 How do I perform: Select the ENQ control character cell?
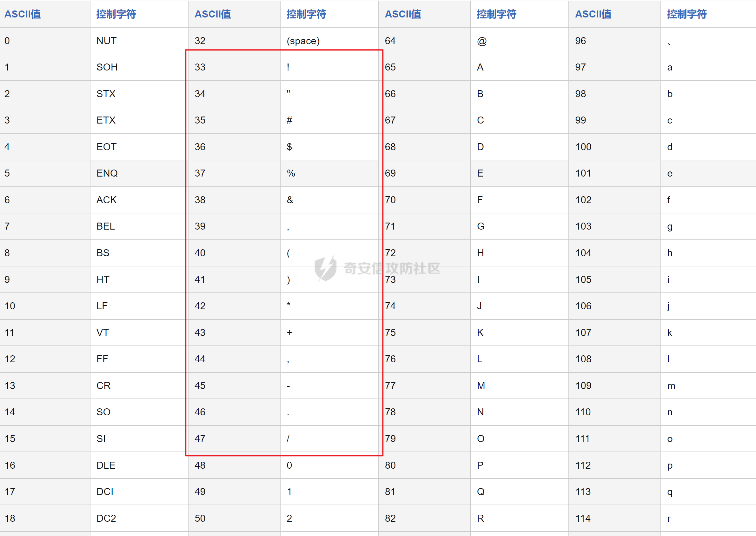click(107, 173)
